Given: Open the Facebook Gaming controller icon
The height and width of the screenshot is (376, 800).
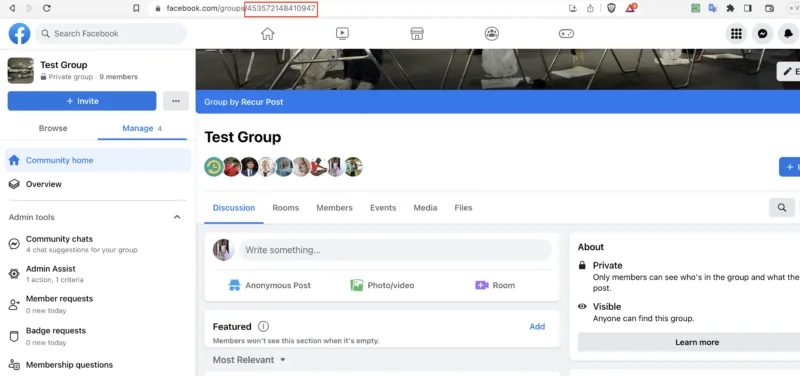Looking at the screenshot, I should pyautogui.click(x=566, y=34).
